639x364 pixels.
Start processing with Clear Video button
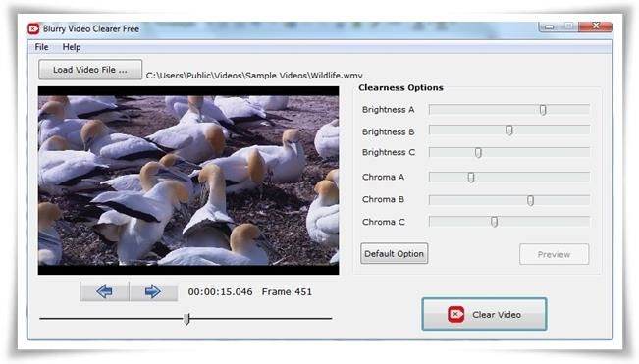[x=484, y=314]
